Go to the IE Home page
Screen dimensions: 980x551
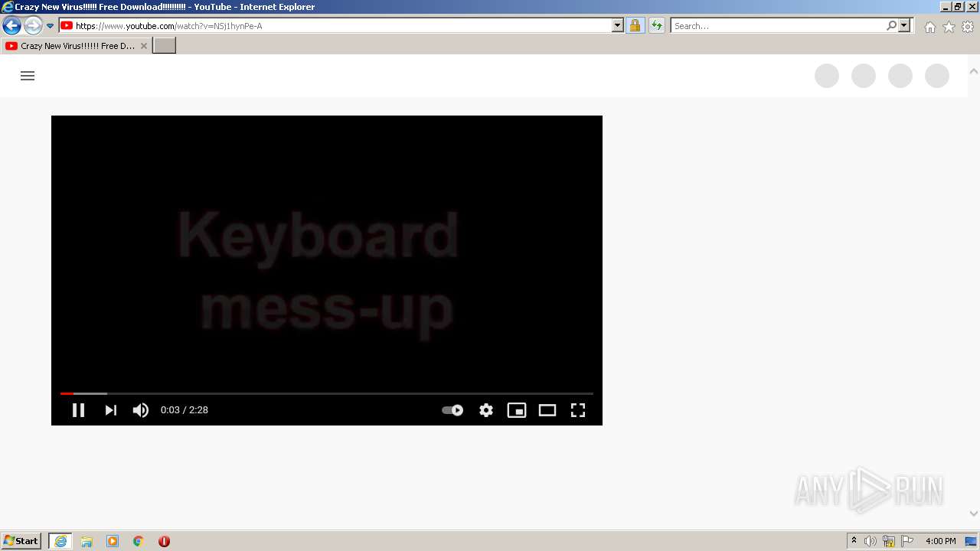click(929, 27)
